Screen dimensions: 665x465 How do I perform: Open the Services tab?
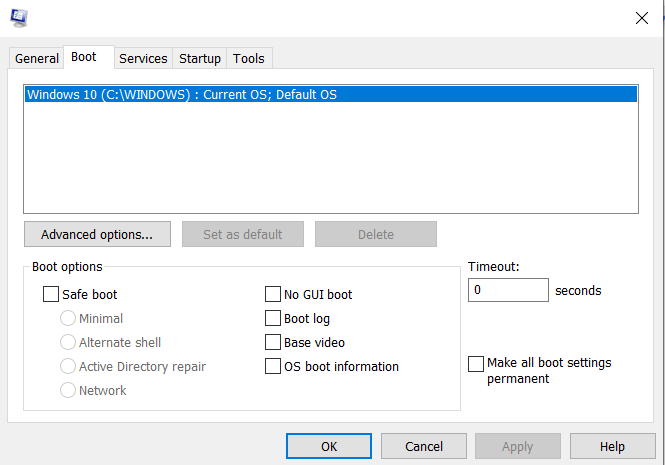(143, 58)
